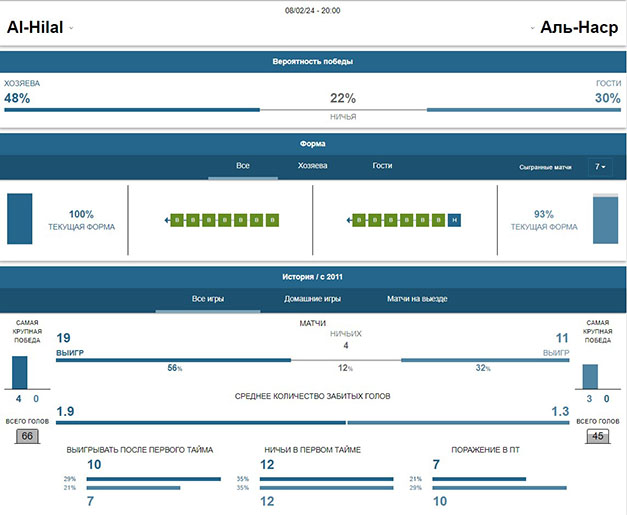Expand the Аль-Наср team dropdown arrow
Screen dimensions: 627x515
tap(533, 28)
